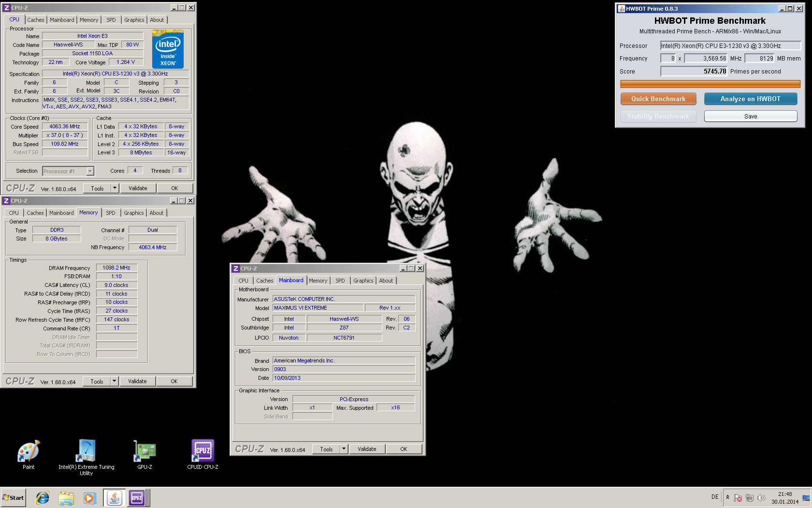Launch Windows Media Player from taskbar
Image resolution: width=812 pixels, height=508 pixels.
(x=89, y=498)
